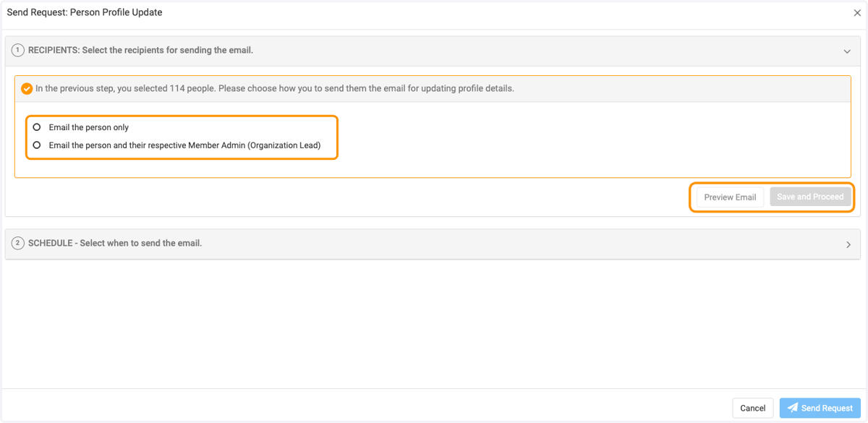The image size is (868, 423).
Task: Cancel the send request dialog
Action: 752,408
